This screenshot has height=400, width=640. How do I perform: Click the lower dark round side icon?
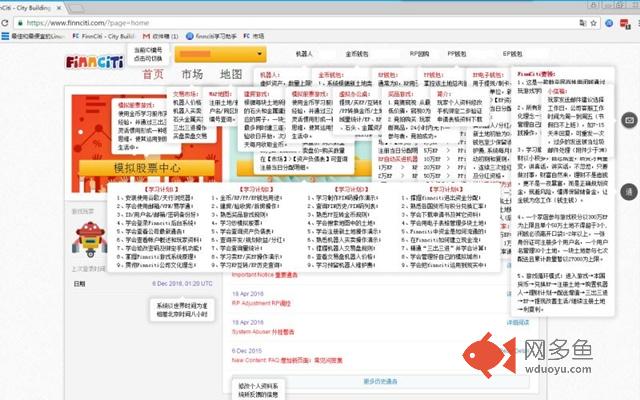629,192
